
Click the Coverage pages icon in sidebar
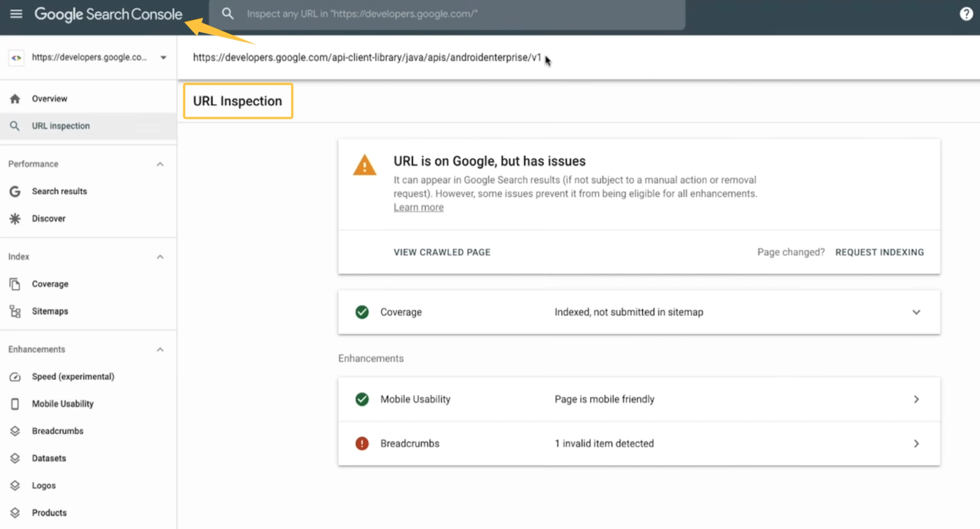[x=15, y=284]
